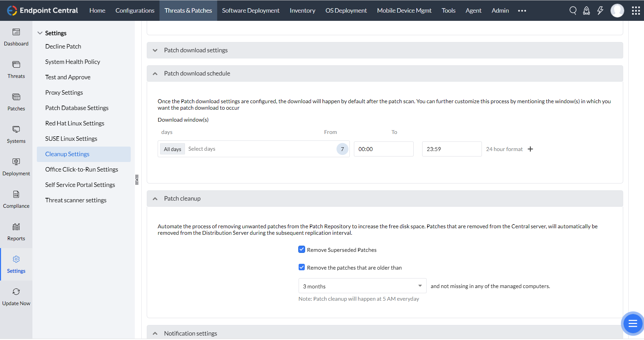Viewport: 644px width, 340px height.
Task: Click the rocket quick launch icon
Action: point(586,11)
